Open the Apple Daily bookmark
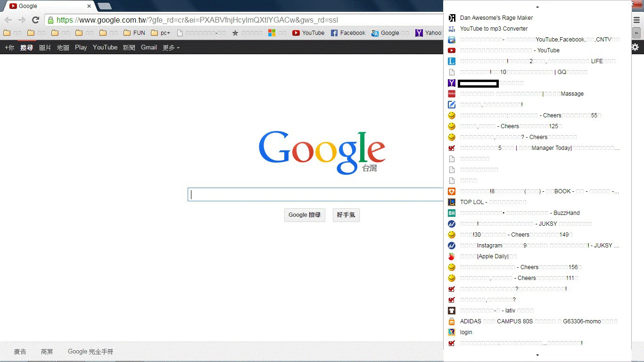 [537, 256]
